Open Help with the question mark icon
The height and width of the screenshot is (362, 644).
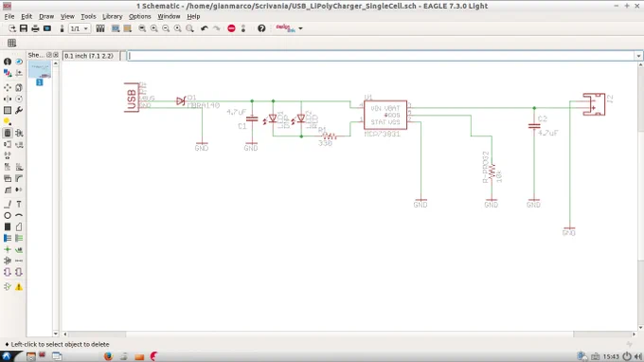tap(261, 28)
